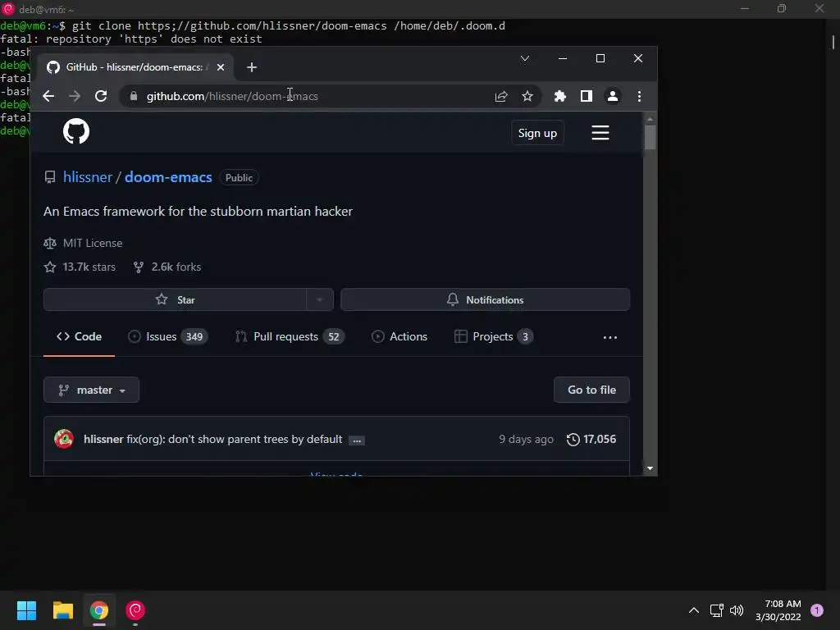This screenshot has width=840, height=630.
Task: Click the padlock site info icon
Action: [x=134, y=97]
